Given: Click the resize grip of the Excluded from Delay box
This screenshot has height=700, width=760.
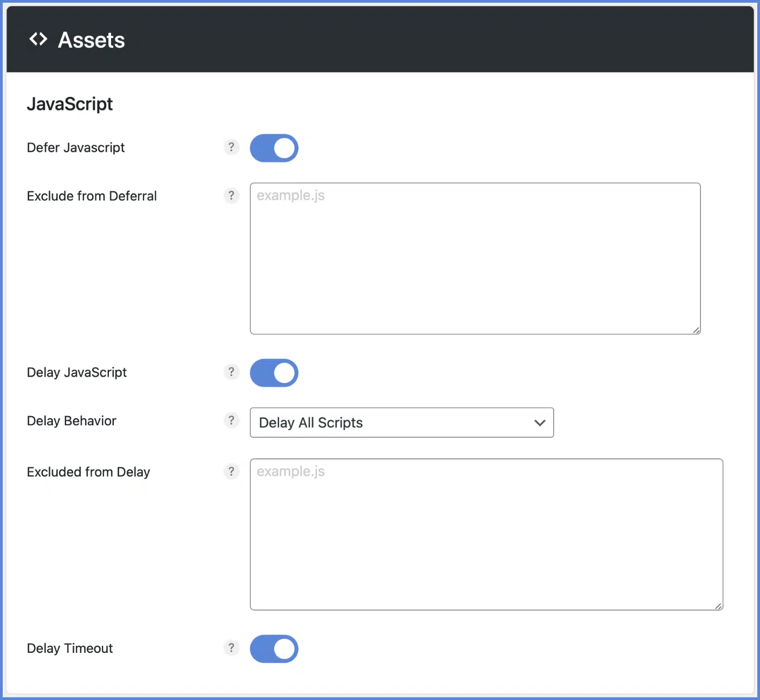Looking at the screenshot, I should pyautogui.click(x=718, y=606).
